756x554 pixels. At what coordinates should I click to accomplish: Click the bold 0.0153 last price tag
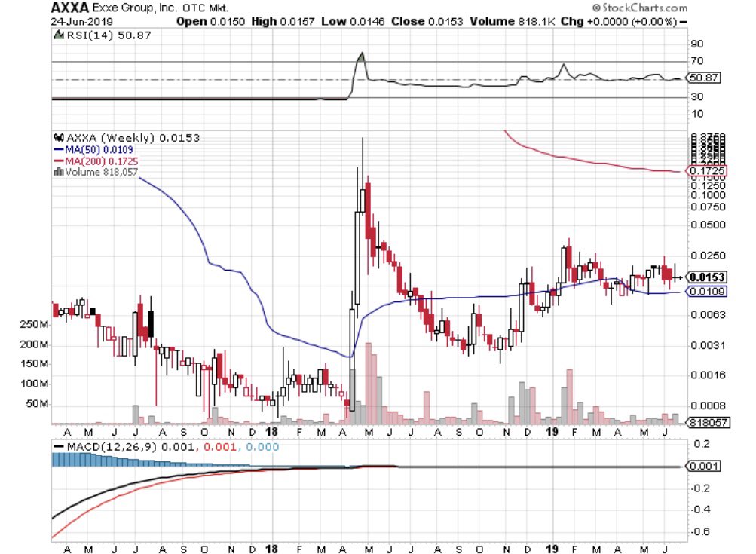pos(706,277)
